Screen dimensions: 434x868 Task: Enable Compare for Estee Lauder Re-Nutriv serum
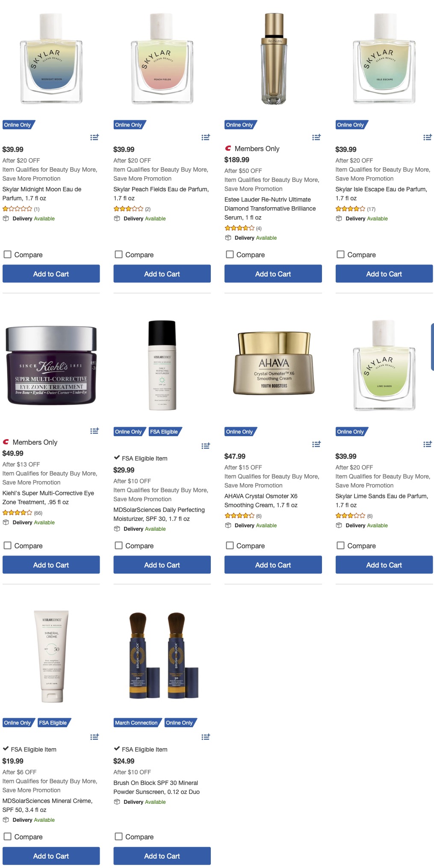coord(230,254)
